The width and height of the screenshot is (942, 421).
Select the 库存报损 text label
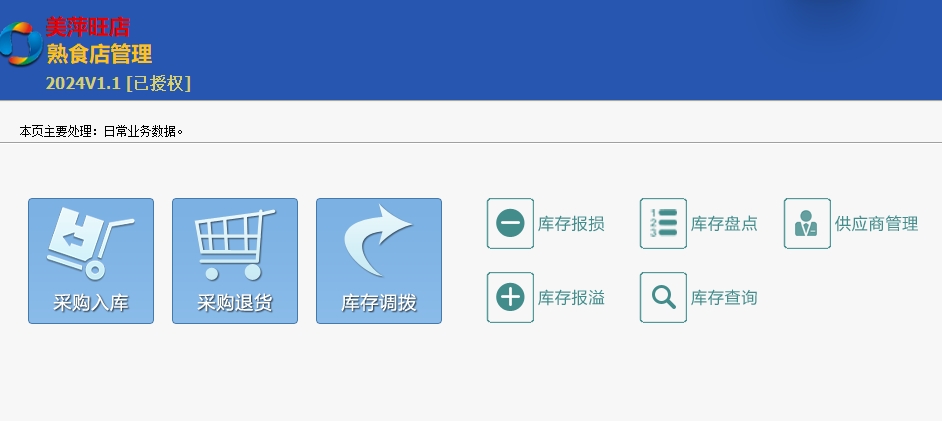(571, 224)
